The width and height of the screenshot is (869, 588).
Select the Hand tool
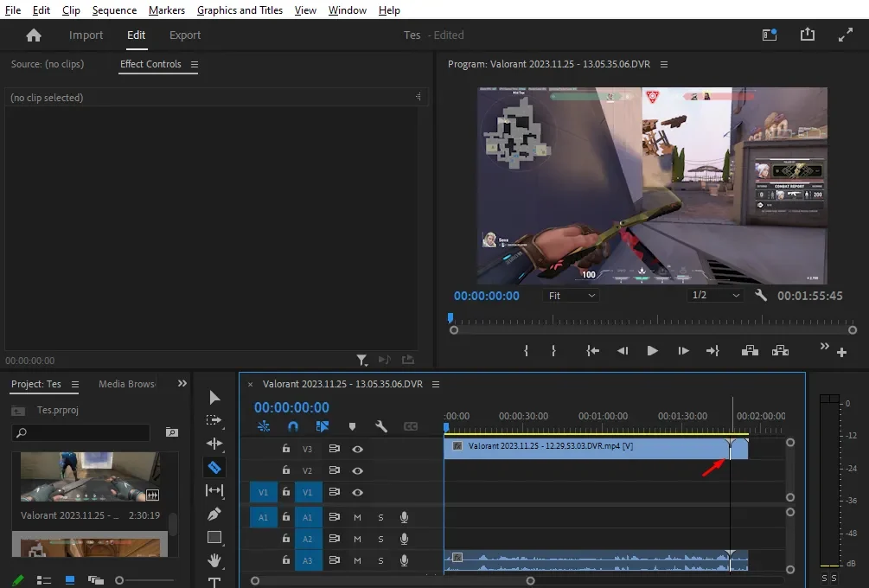pyautogui.click(x=214, y=560)
